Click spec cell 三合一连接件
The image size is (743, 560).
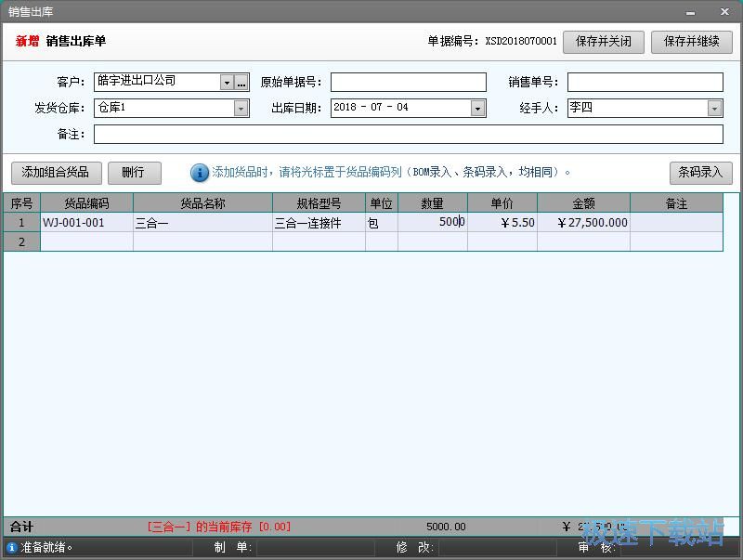click(x=319, y=222)
